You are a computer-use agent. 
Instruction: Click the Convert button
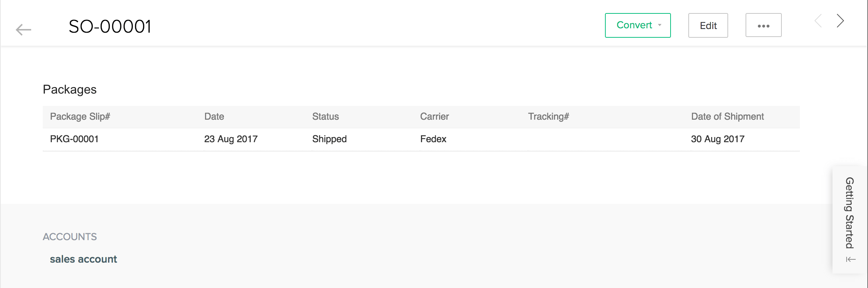[x=634, y=25]
